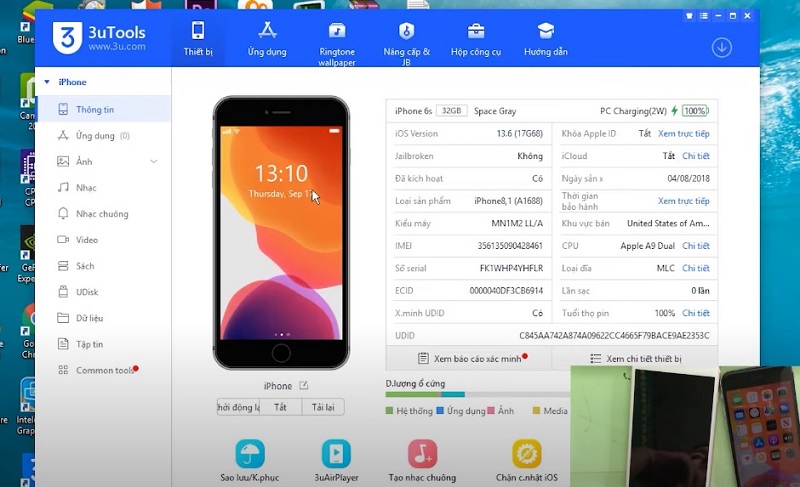Select Ảnh in the sidebar
The height and width of the screenshot is (487, 800).
104,162
